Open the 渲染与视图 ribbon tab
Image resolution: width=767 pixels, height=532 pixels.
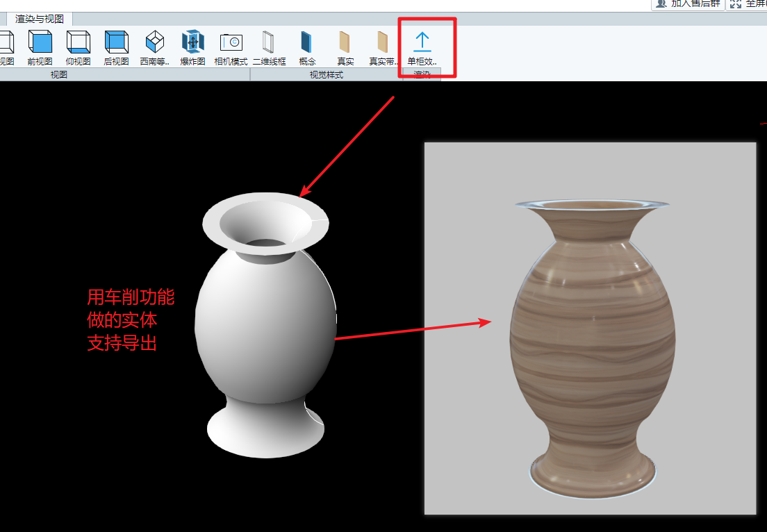click(40, 19)
